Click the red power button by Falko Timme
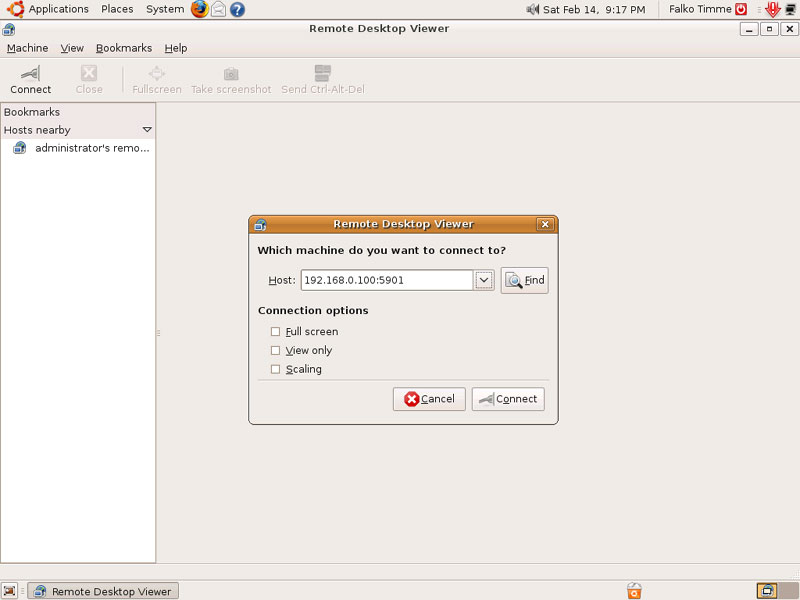The height and width of the screenshot is (600, 800). (741, 9)
